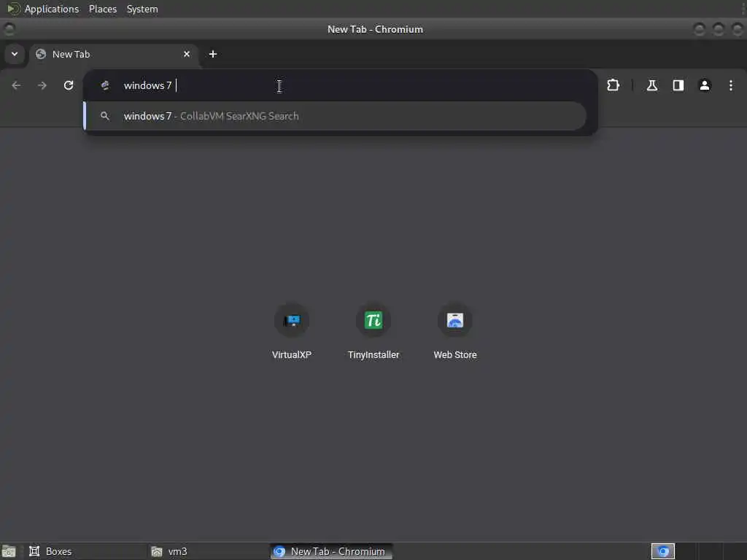Open the Web Store shortcut

tap(455, 332)
